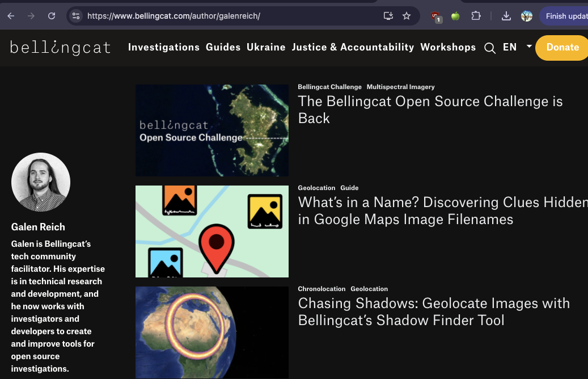Viewport: 588px width, 379px height.
Task: Open site information icon in address bar
Action: tap(76, 16)
